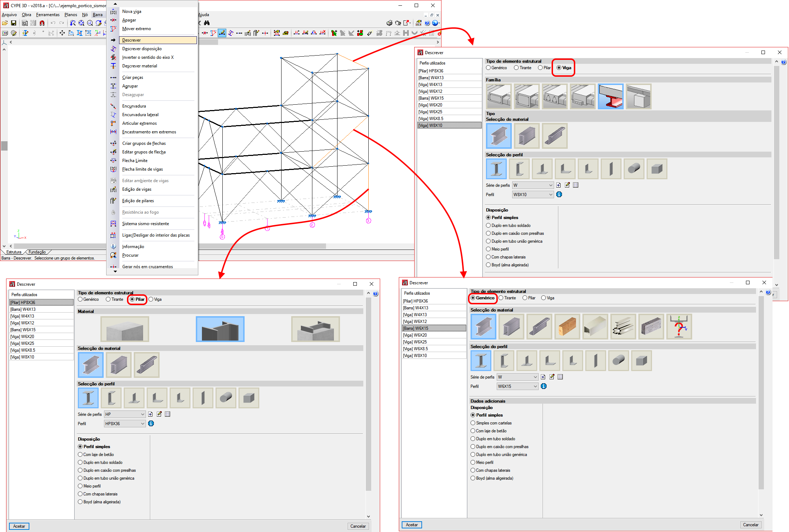Image resolution: width=789 pixels, height=532 pixels.
Task: Click Aceitar in Genérico dialog
Action: click(x=412, y=525)
